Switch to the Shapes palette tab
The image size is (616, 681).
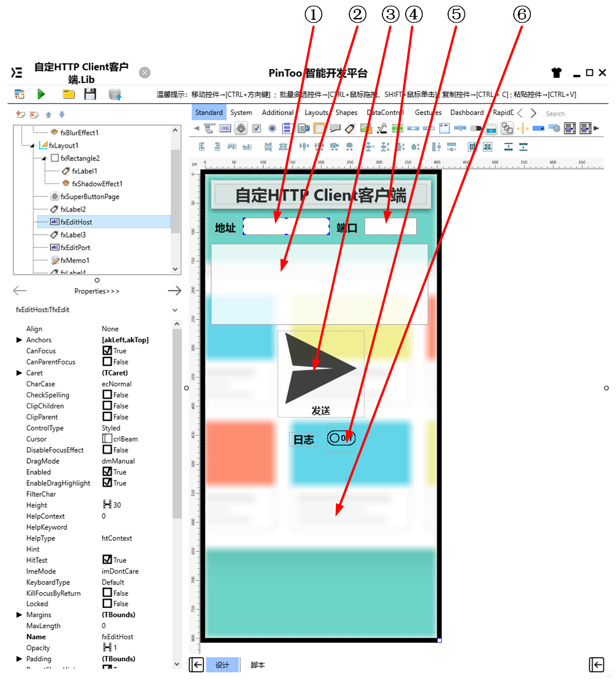pos(346,113)
